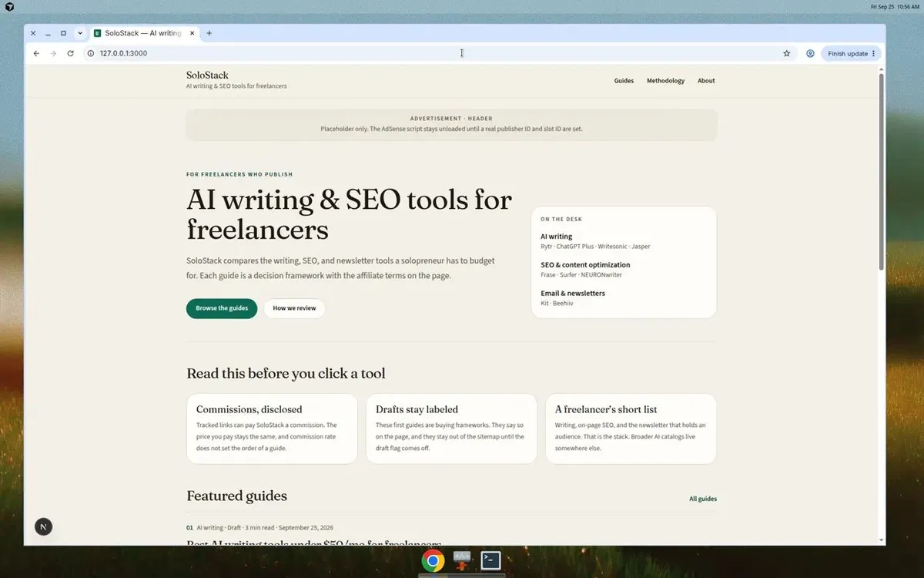
Task: Click the 'Frase · Surfer · NEURONwriter' line
Action: 581,275
